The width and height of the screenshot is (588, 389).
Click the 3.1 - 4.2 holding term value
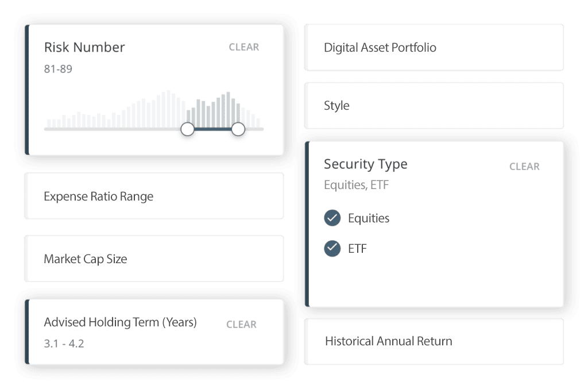[x=64, y=344]
